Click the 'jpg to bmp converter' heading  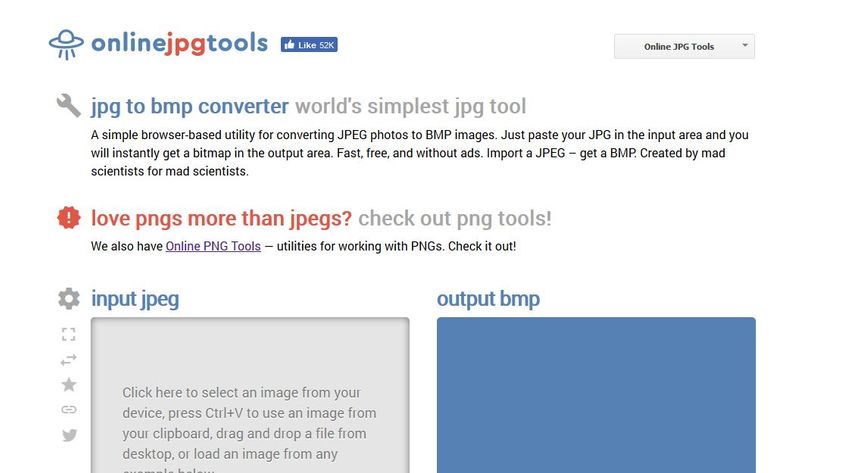click(190, 106)
